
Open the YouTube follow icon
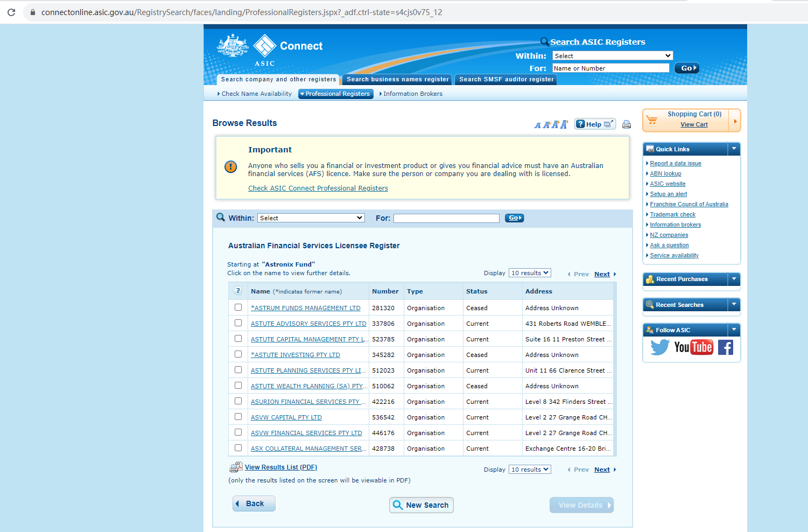[x=693, y=347]
